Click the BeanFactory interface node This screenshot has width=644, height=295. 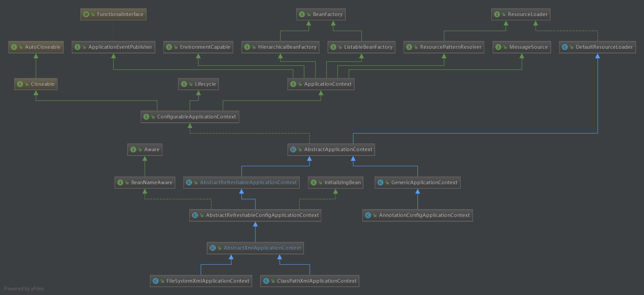(x=321, y=14)
